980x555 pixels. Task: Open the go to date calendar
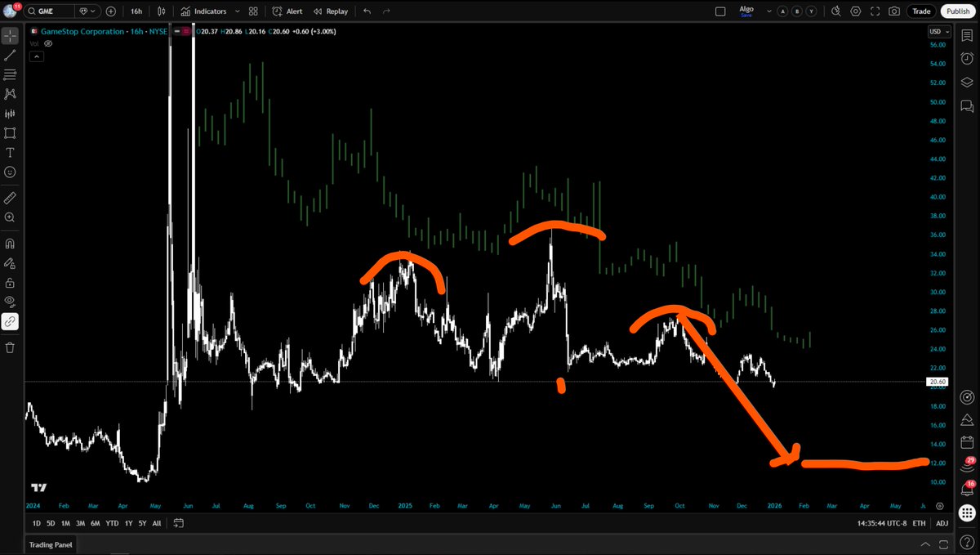click(179, 523)
